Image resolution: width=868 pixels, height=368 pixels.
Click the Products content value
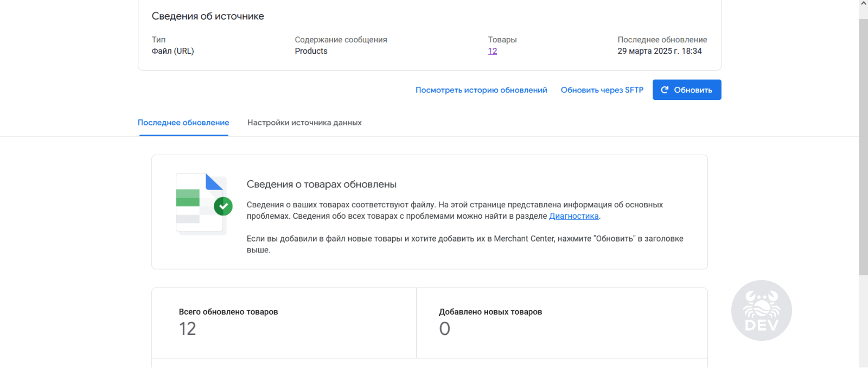tap(311, 51)
